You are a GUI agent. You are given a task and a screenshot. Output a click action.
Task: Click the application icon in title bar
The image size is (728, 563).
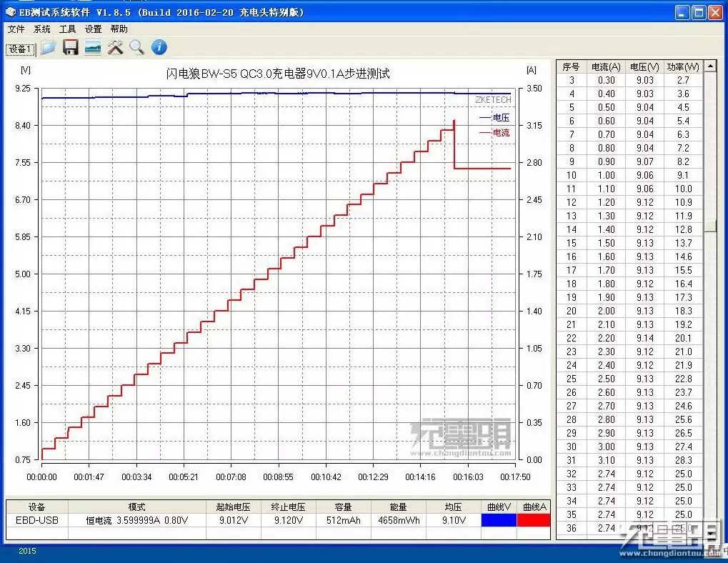coord(10,12)
